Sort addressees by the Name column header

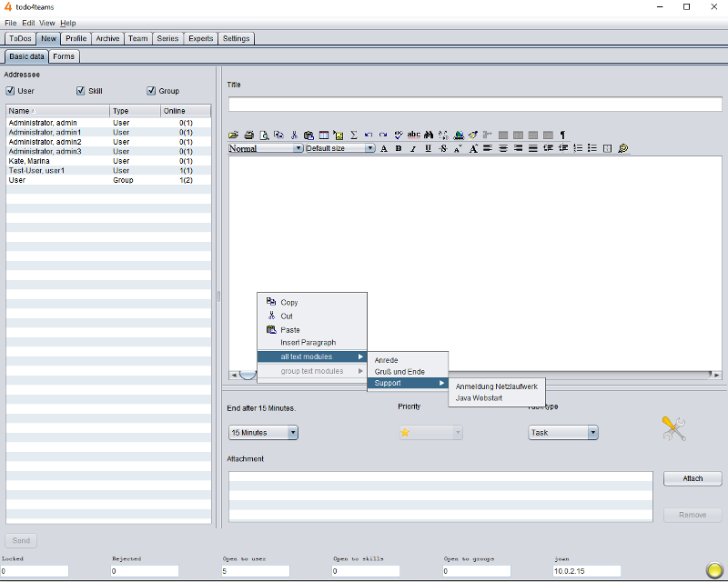57,111
